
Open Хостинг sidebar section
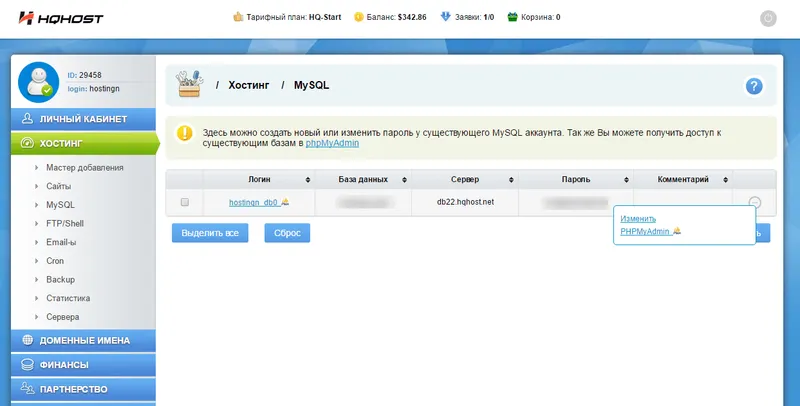84,143
